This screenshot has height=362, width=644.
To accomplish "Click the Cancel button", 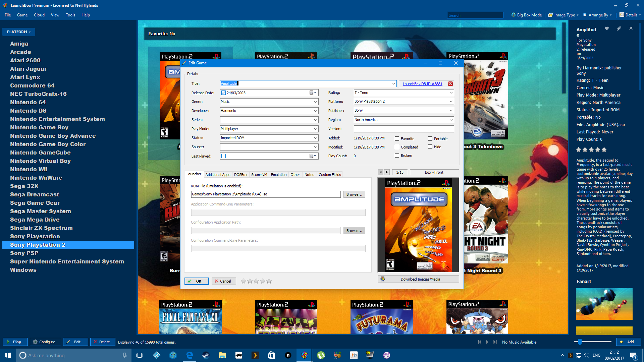I will 224,281.
